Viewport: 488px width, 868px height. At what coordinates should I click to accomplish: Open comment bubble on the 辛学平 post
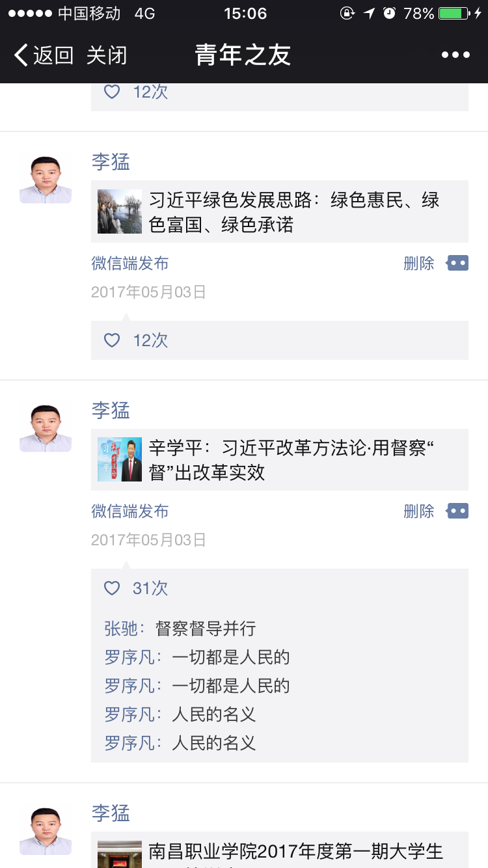click(457, 511)
